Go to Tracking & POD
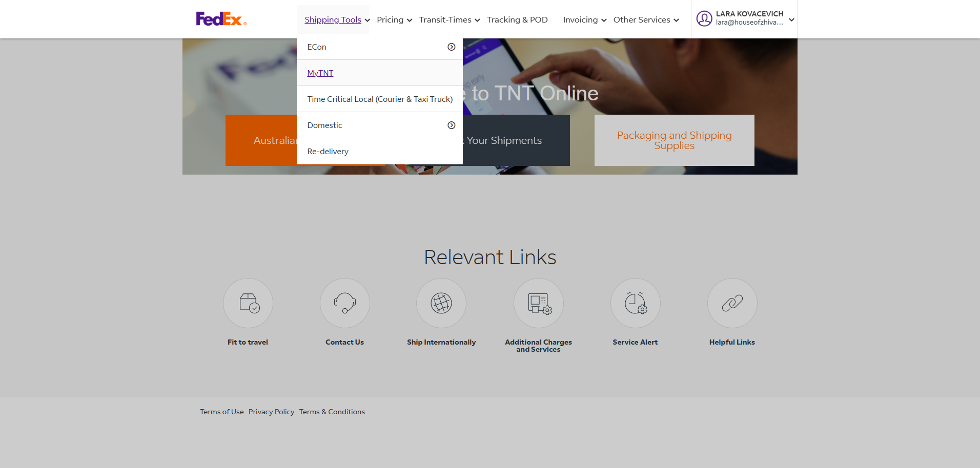Image resolution: width=980 pixels, height=468 pixels. (517, 20)
